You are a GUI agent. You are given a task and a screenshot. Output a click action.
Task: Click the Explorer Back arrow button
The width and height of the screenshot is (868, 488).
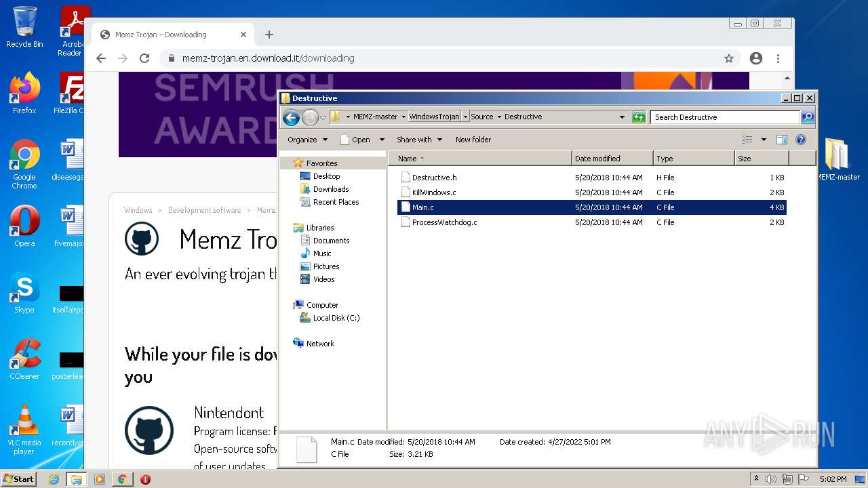pyautogui.click(x=292, y=117)
